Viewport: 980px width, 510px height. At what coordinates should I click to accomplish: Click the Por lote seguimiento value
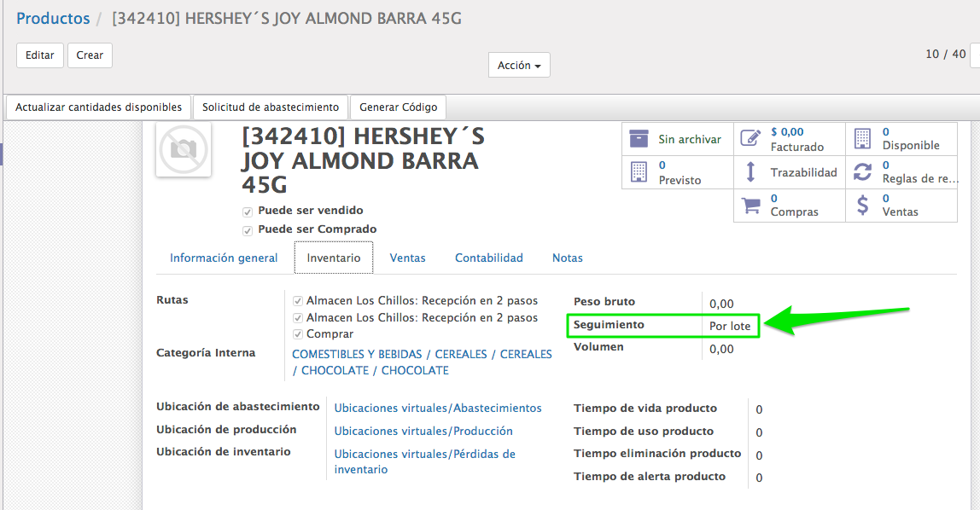[x=730, y=326]
